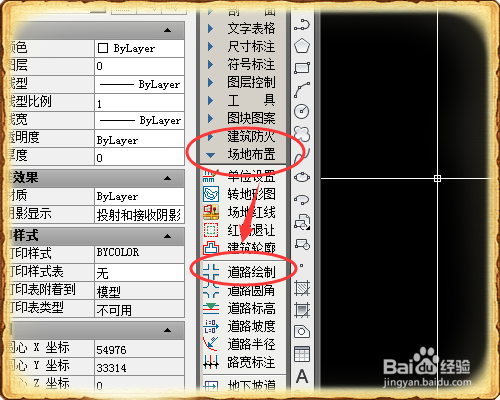Select the Region tool icon
500x400 pixels.
pyautogui.click(x=302, y=332)
